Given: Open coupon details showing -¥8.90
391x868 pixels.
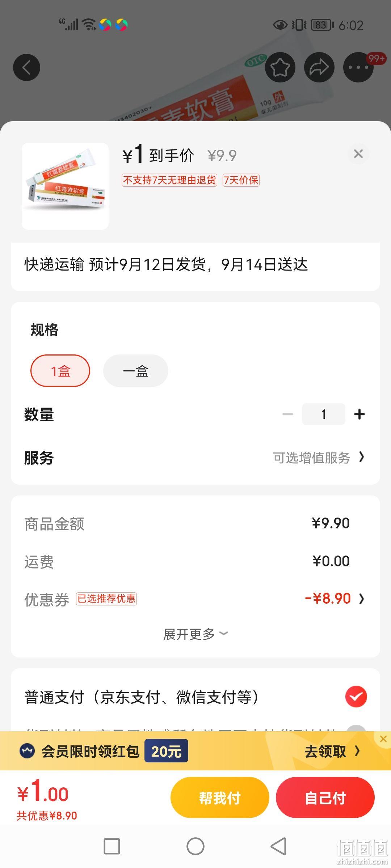Looking at the screenshot, I should pyautogui.click(x=334, y=599).
